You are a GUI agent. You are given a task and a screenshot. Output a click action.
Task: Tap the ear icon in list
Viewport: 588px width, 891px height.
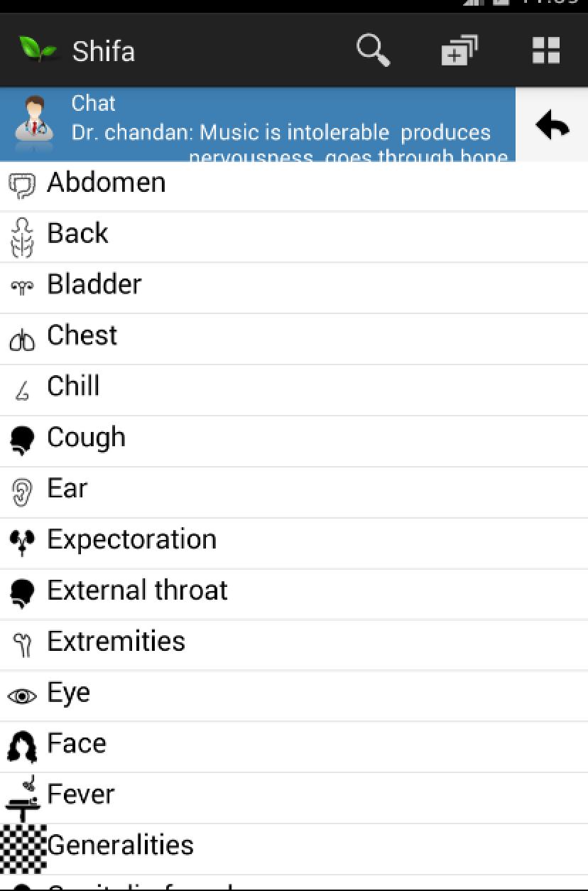(x=22, y=492)
